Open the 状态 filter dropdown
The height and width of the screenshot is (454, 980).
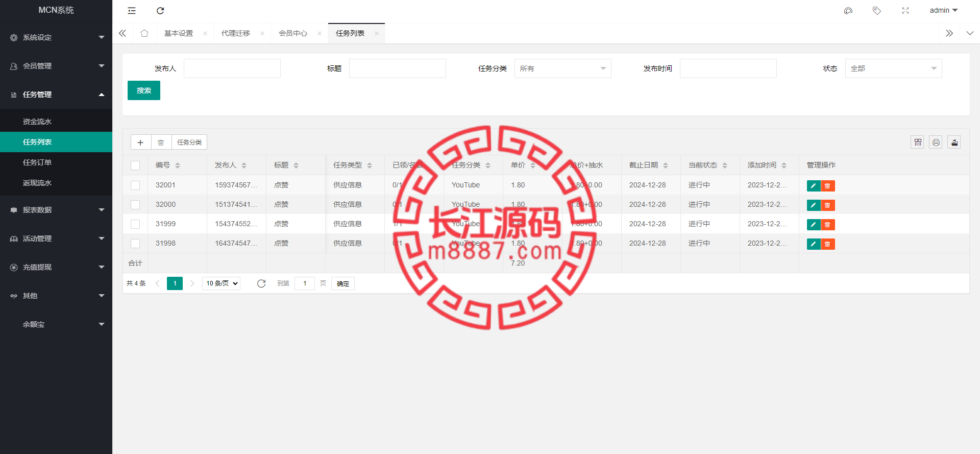pos(894,68)
